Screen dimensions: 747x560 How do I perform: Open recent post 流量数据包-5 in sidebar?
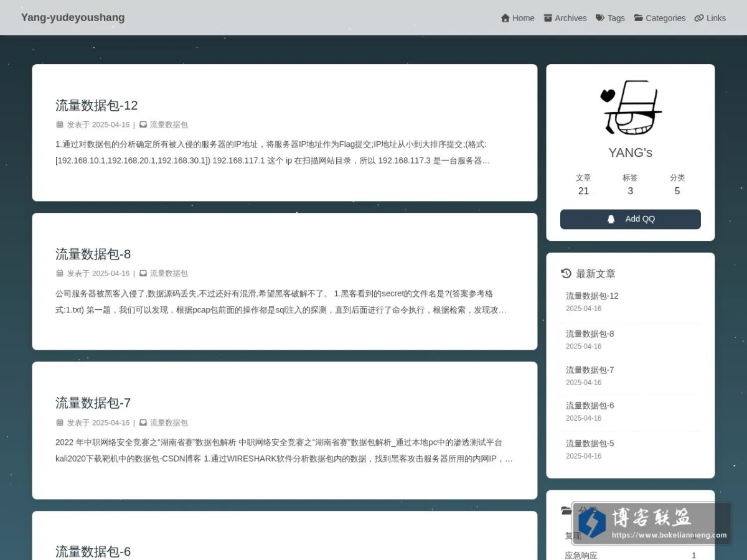click(590, 444)
